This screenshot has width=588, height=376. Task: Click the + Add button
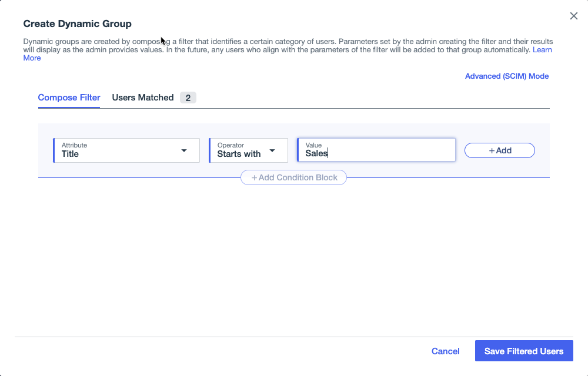pos(499,150)
